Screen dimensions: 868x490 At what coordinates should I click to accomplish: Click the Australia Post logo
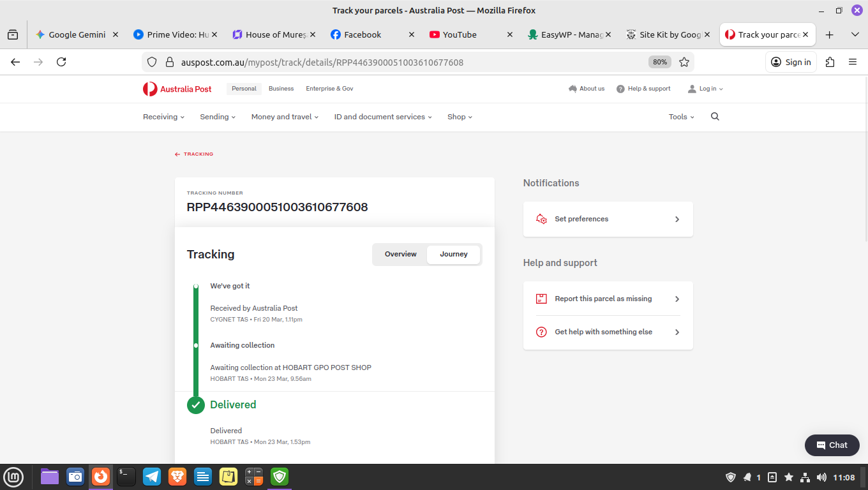click(177, 89)
